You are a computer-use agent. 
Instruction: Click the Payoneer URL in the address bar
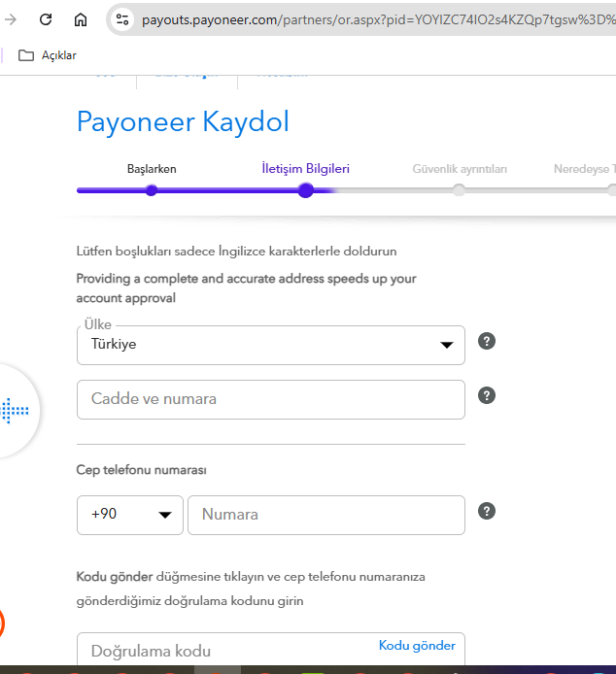coord(379,19)
